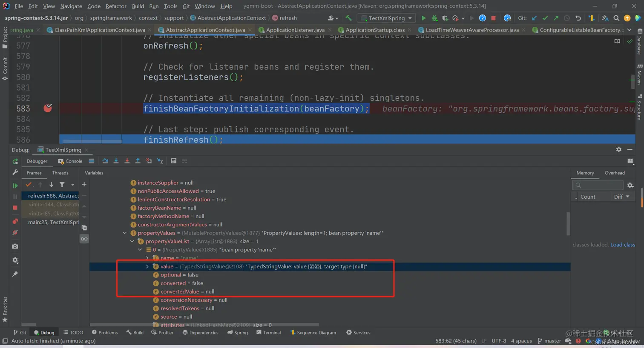The height and width of the screenshot is (348, 644).
Task: Click Force Step Into red arrow icon
Action: point(127,161)
